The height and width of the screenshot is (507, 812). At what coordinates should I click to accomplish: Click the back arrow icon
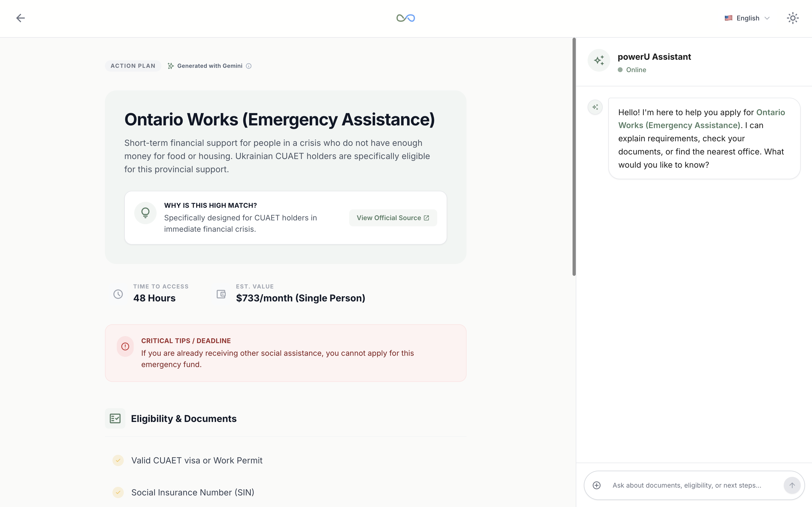coord(20,18)
